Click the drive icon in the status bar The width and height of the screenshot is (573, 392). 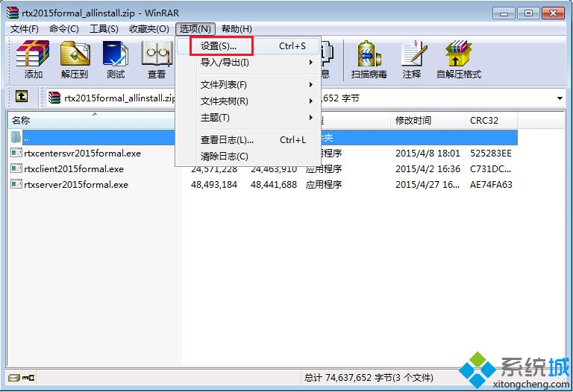[14, 377]
